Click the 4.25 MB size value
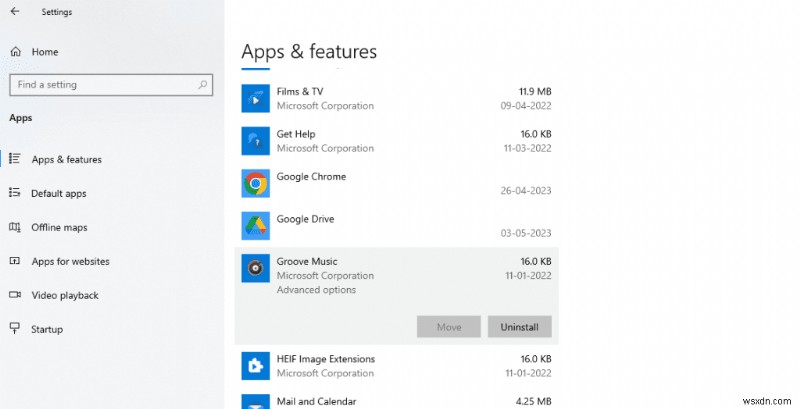Image resolution: width=800 pixels, height=409 pixels. [x=534, y=401]
